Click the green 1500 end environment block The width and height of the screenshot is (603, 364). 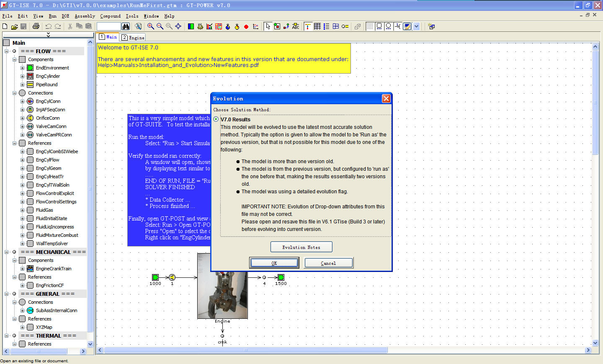tap(281, 277)
